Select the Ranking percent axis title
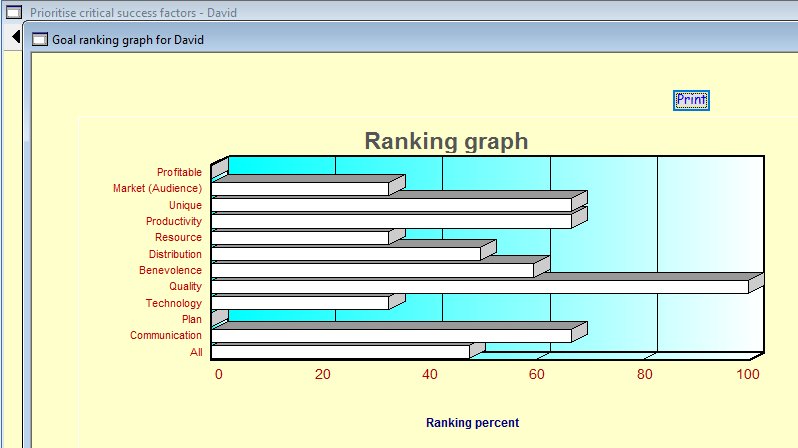 (472, 423)
